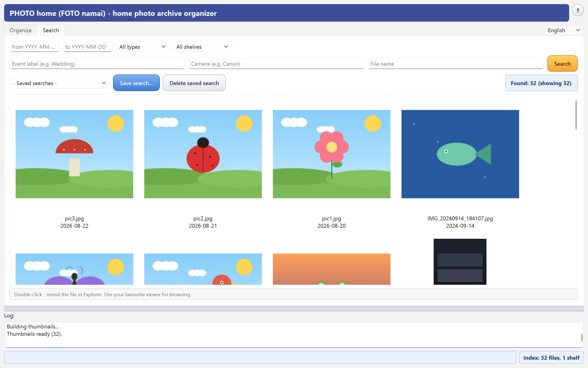Click the pic2.jpg file name label
This screenshot has width=588, height=368.
203,218
